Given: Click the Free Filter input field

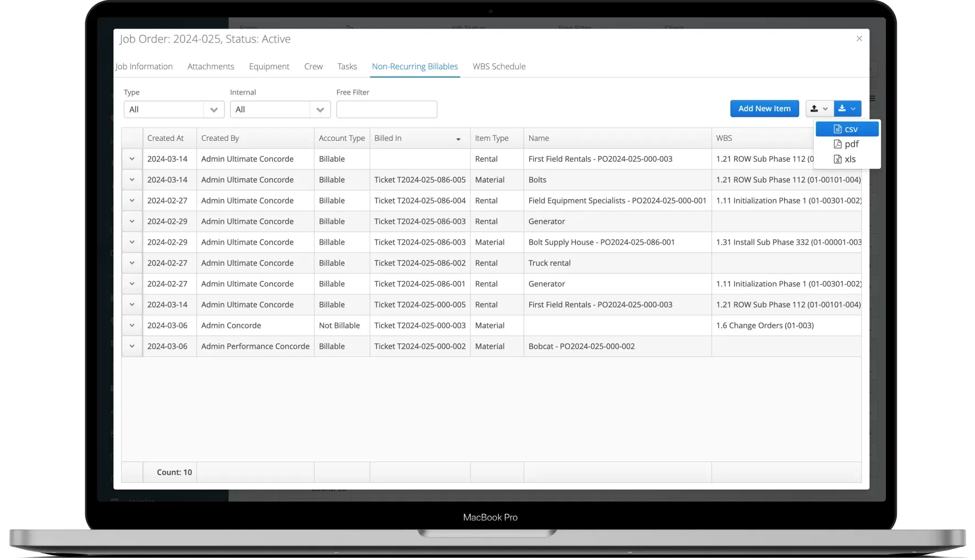Looking at the screenshot, I should point(386,109).
